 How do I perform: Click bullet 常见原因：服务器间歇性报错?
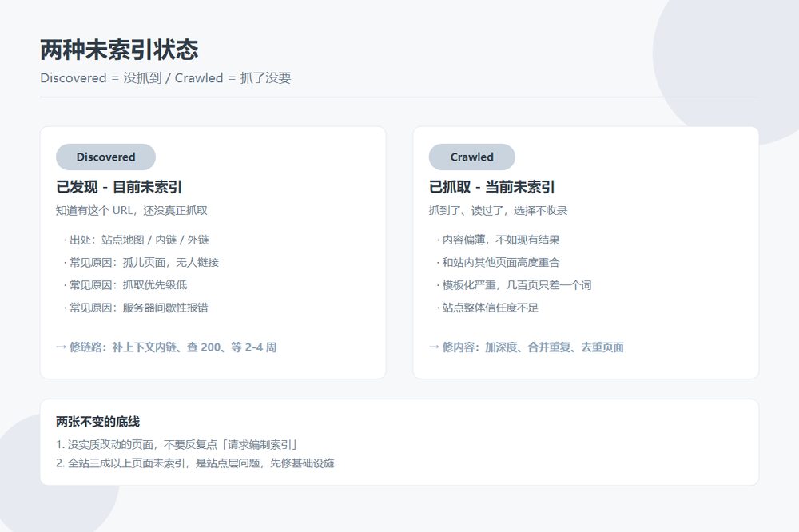[136, 308]
